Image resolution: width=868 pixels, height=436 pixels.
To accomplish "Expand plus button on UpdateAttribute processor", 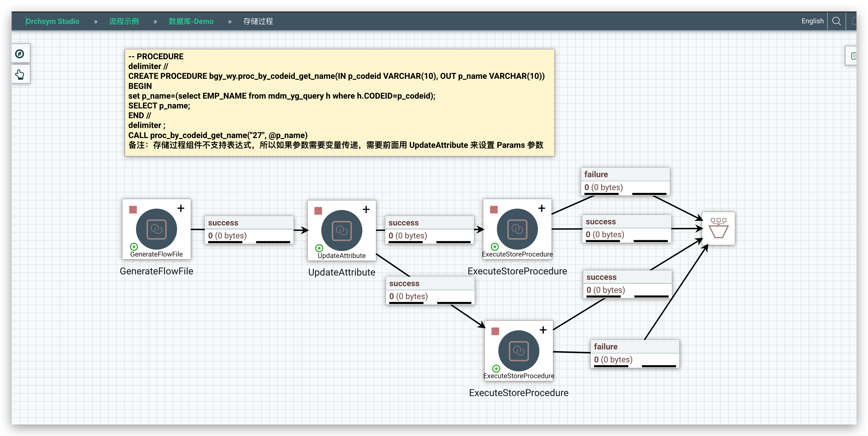I will [366, 210].
